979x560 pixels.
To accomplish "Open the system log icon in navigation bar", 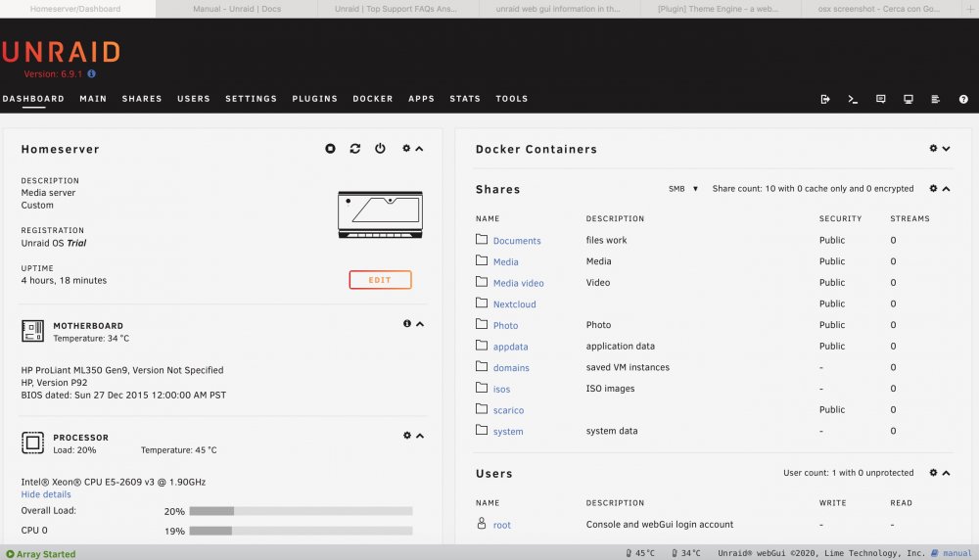I will click(x=935, y=99).
